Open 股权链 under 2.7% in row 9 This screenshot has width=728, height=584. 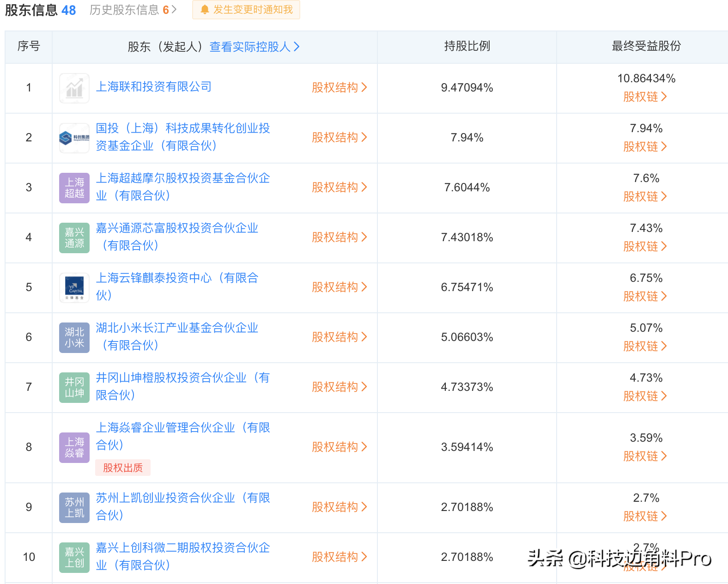[645, 516]
